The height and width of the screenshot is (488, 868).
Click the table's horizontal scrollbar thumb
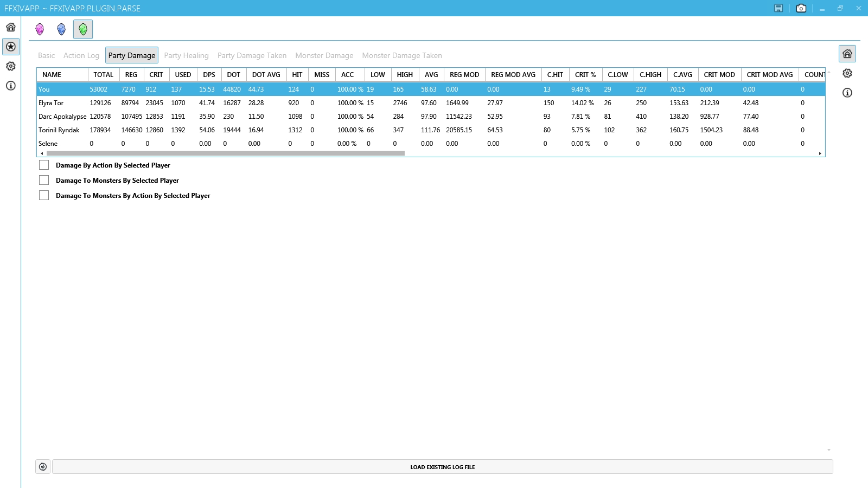coord(225,153)
